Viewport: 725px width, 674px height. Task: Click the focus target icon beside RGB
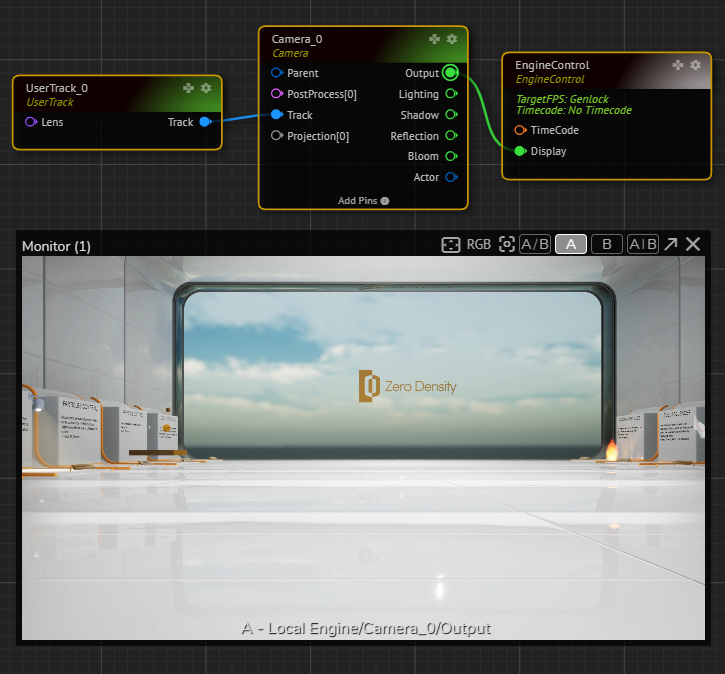pyautogui.click(x=507, y=245)
